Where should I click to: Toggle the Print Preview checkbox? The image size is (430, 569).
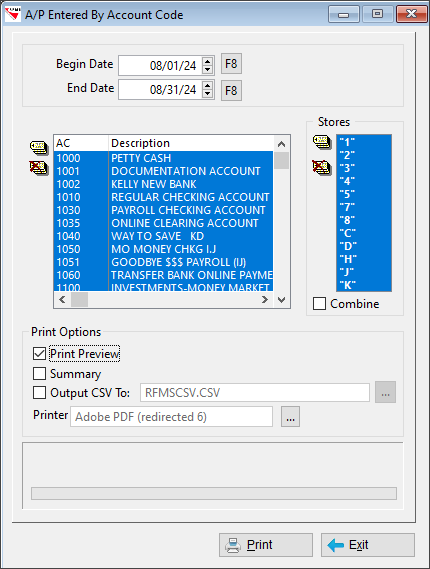click(39, 353)
